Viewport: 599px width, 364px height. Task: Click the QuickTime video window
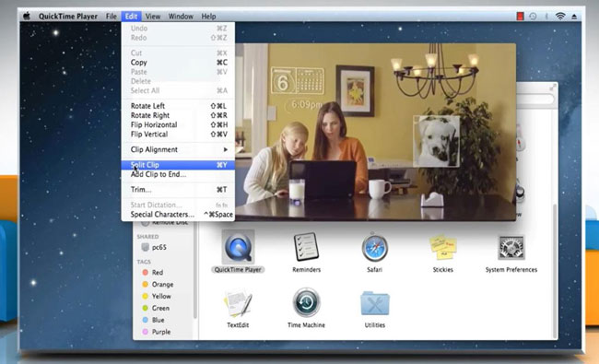pos(375,132)
